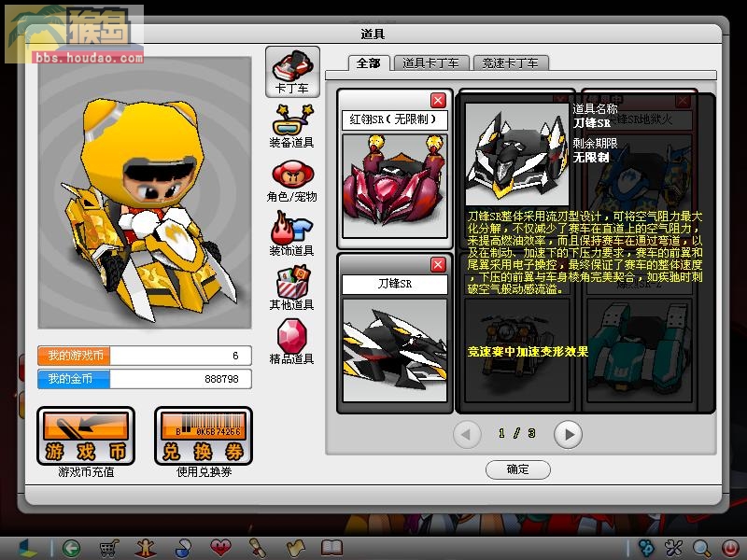Click the 红翎SR（无限制）name label
Image resolution: width=747 pixels, height=560 pixels.
394,120
